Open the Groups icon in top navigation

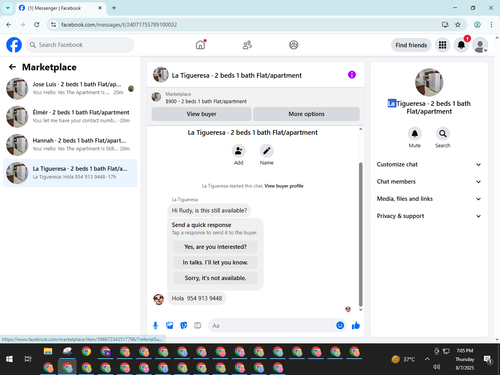point(294,45)
